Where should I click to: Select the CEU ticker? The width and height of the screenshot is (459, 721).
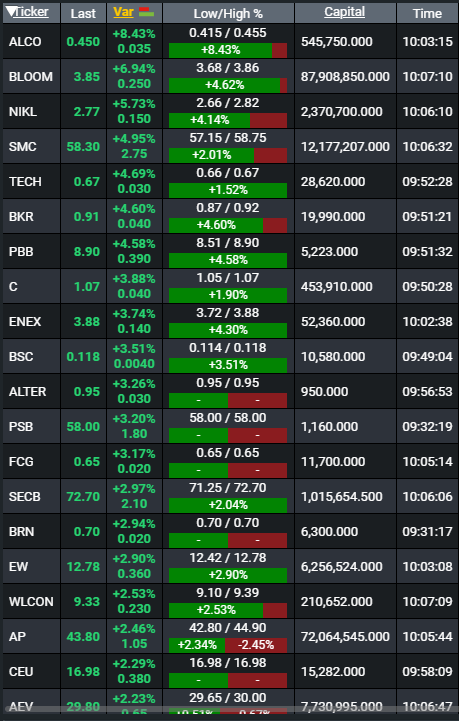tap(21, 671)
